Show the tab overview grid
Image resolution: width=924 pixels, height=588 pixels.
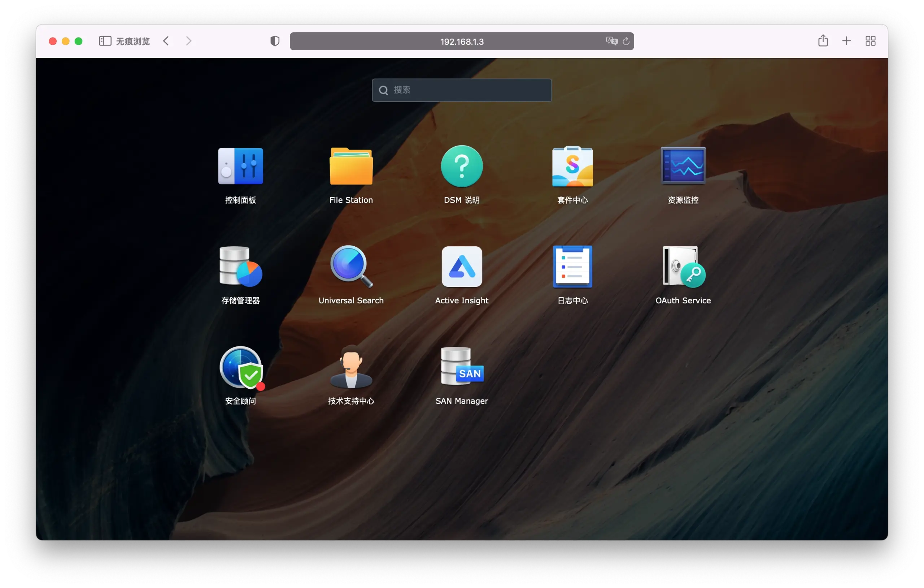870,41
